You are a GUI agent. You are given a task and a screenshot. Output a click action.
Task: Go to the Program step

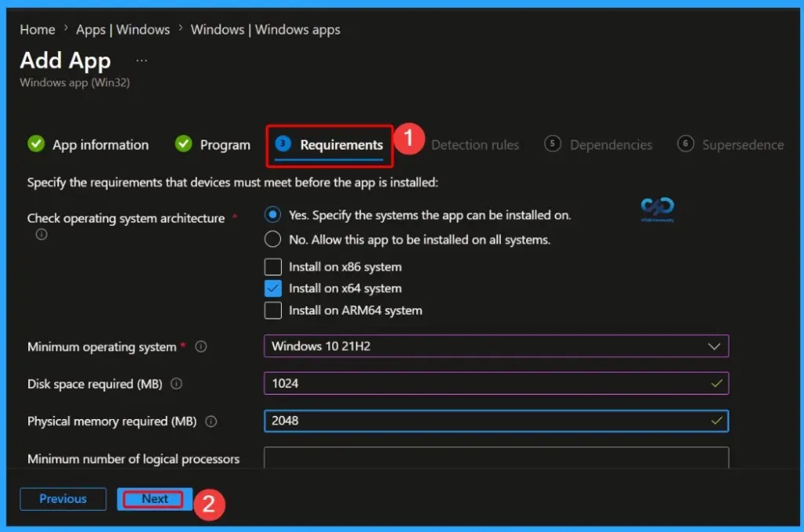(x=213, y=144)
